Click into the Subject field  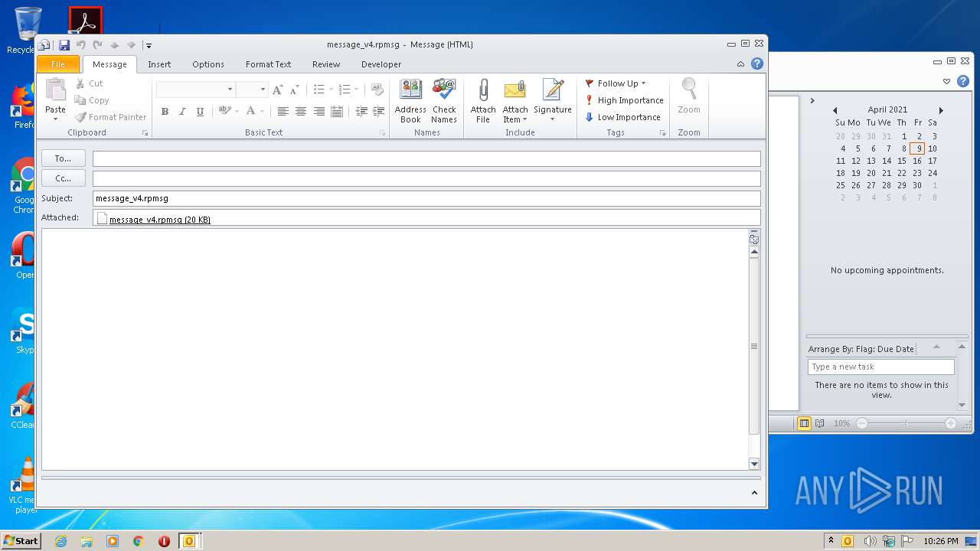[x=426, y=198]
